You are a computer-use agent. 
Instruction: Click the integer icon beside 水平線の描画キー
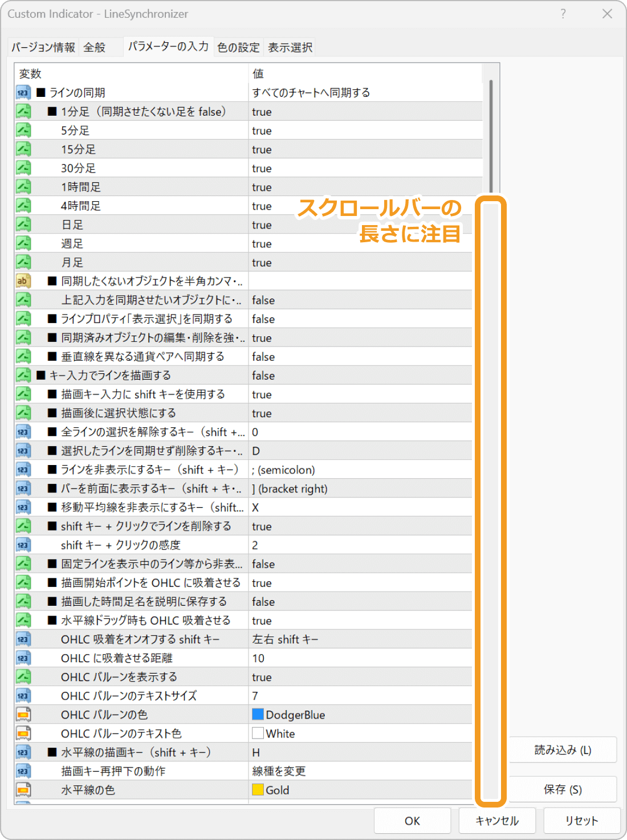23,752
